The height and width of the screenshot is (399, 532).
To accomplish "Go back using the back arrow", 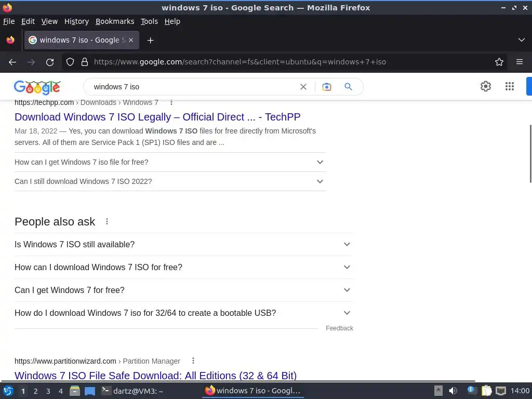I will [x=12, y=62].
